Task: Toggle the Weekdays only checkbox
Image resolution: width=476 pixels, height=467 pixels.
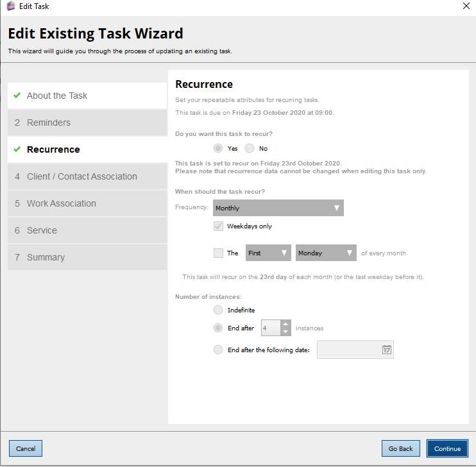Action: [219, 226]
